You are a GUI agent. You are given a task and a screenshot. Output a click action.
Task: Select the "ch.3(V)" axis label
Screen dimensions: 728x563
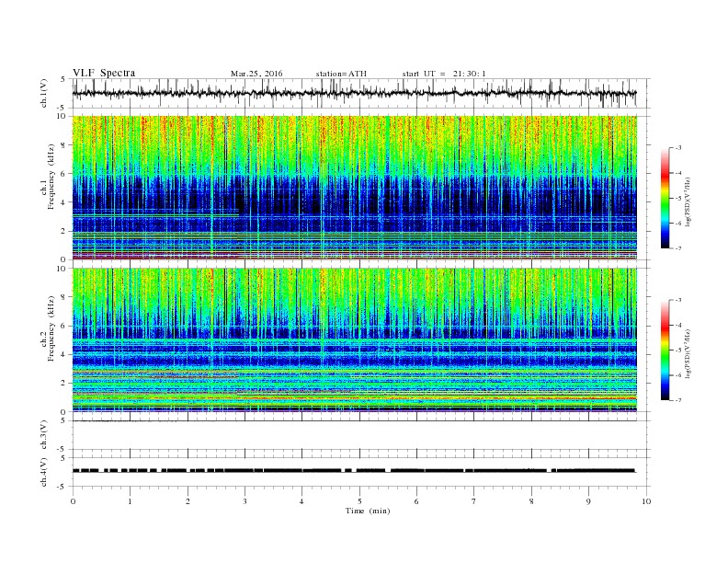(44, 435)
